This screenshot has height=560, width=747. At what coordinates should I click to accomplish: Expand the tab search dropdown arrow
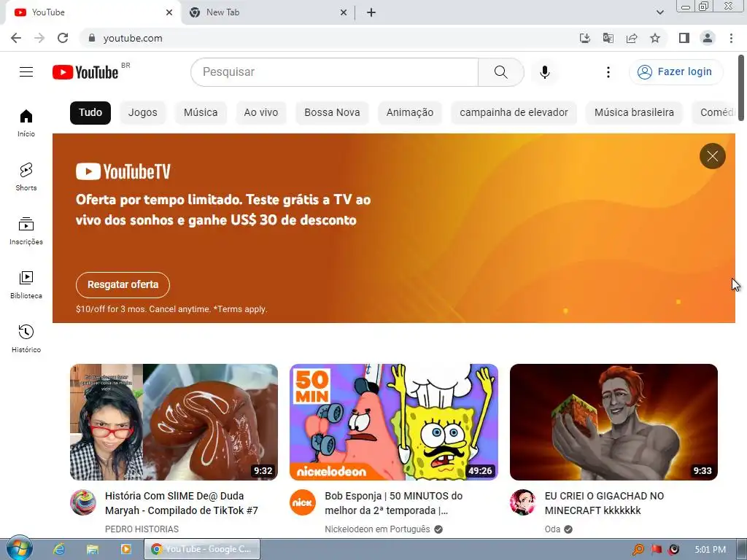coord(659,12)
